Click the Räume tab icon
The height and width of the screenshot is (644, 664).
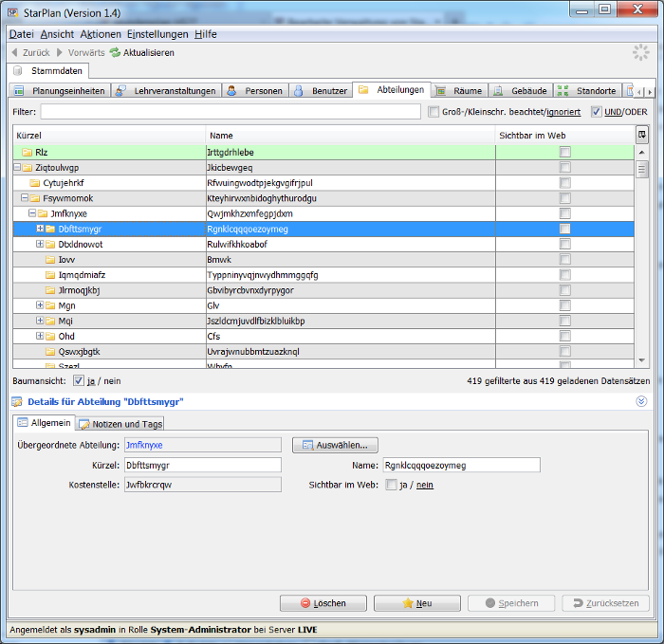coord(441,91)
